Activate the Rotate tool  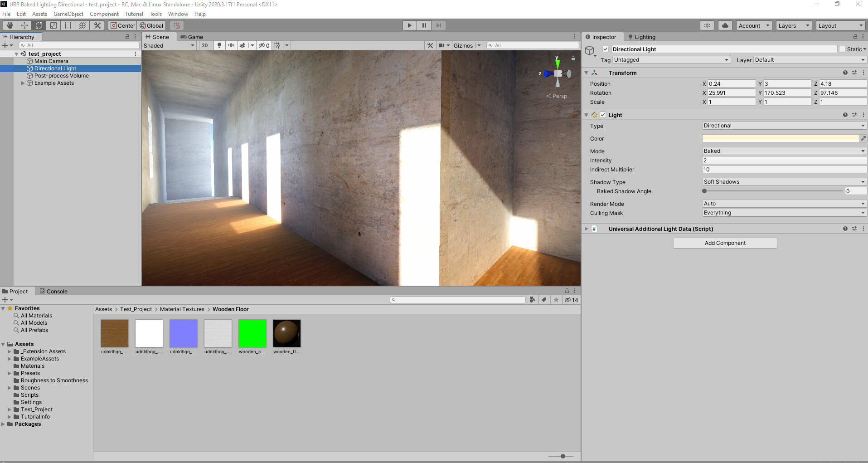(x=39, y=25)
